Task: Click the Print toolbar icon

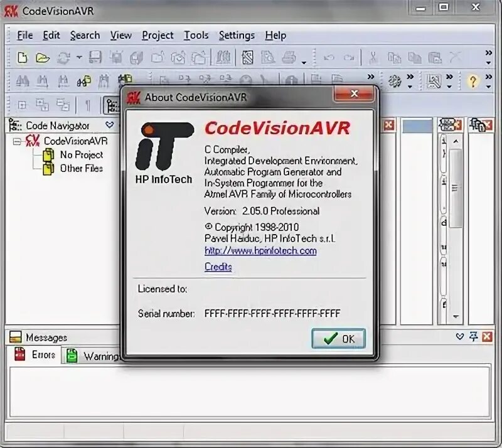Action: [289, 58]
